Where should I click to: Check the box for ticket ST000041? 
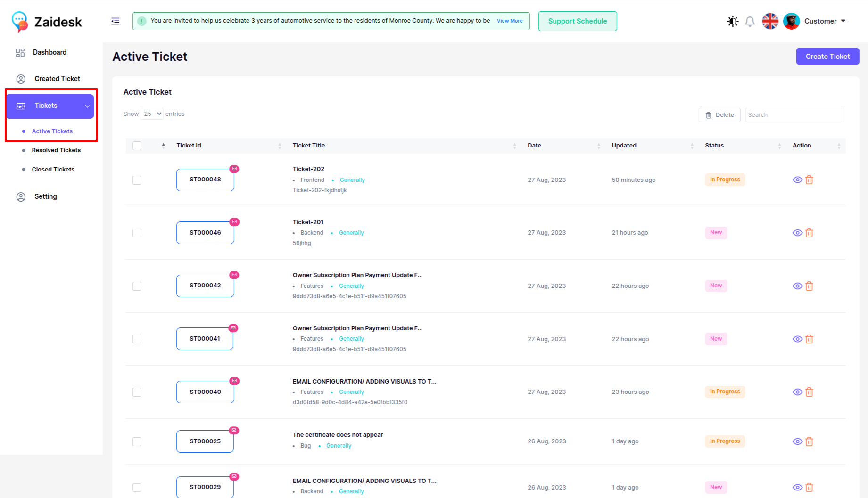(x=137, y=339)
